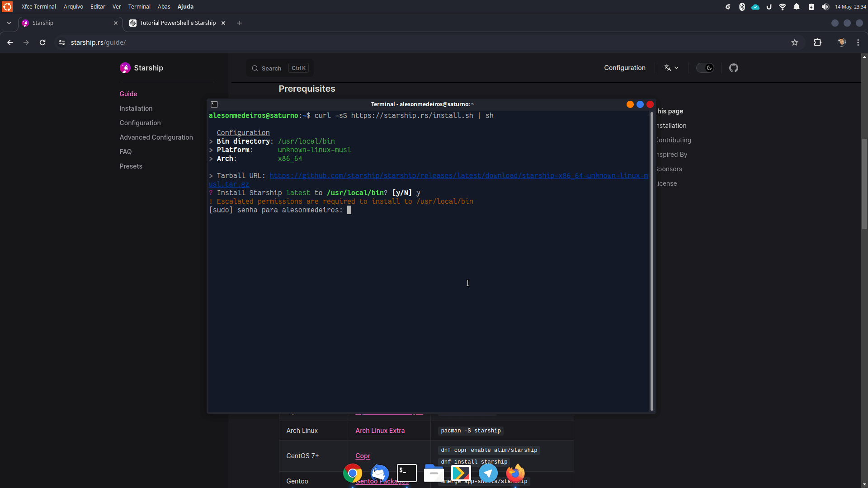Screen dimensions: 868x488
Task: Click the browser extensions icon
Action: click(x=817, y=42)
